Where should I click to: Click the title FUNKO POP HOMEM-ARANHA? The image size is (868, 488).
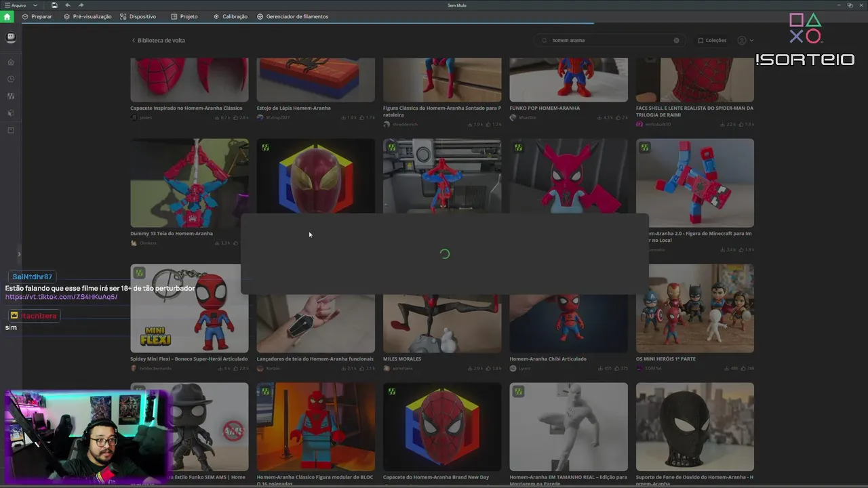(x=545, y=108)
